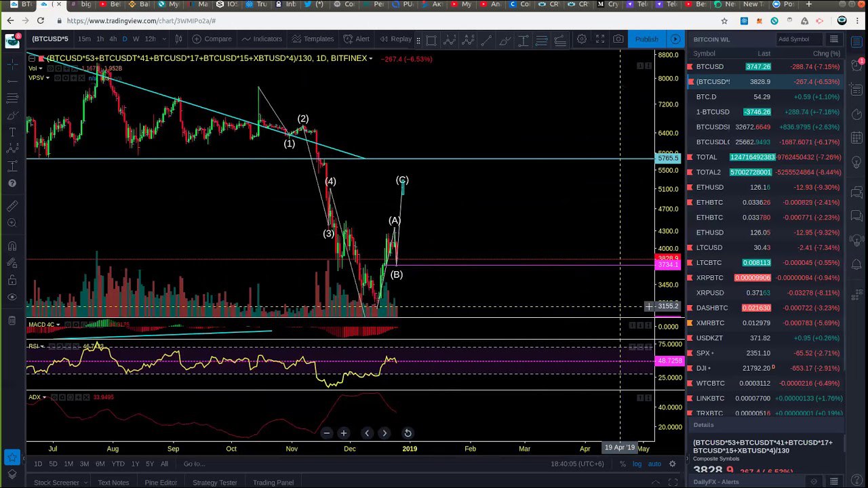Select the 12h timeframe
Viewport: 868px width, 488px height.
150,39
